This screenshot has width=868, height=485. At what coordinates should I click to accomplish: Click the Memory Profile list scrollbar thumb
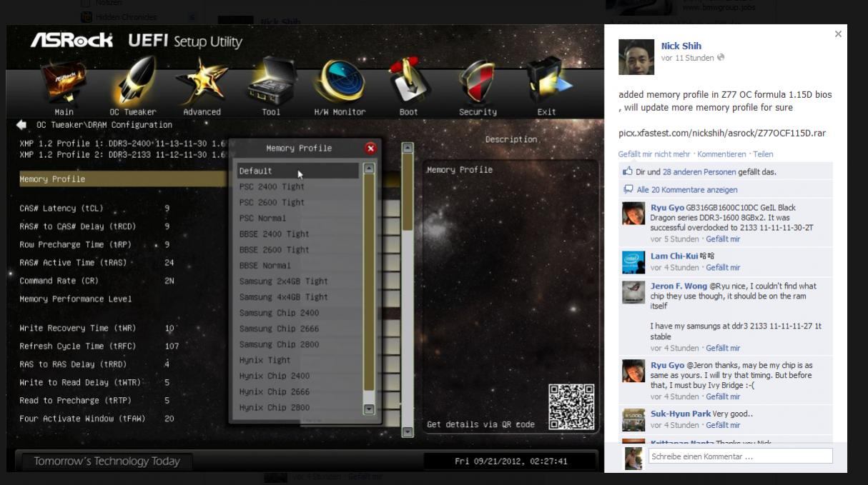[369, 283]
